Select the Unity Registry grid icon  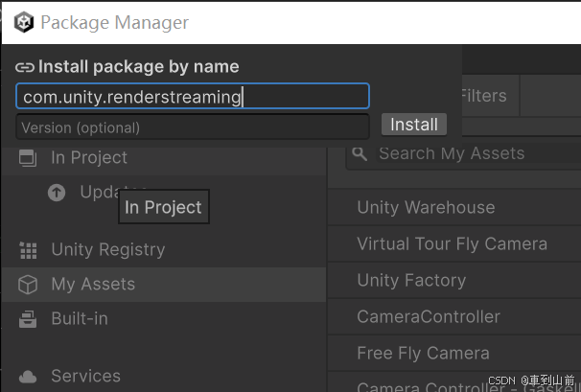coord(28,250)
